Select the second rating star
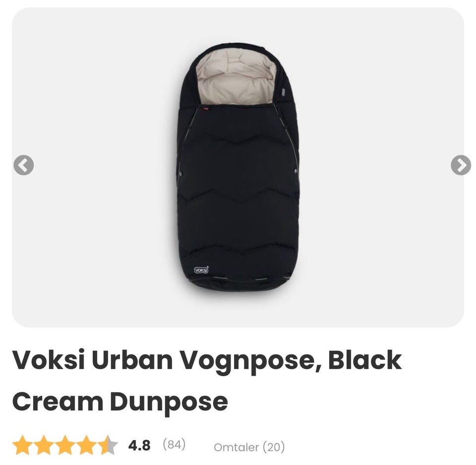The height and width of the screenshot is (465, 476). click(44, 445)
